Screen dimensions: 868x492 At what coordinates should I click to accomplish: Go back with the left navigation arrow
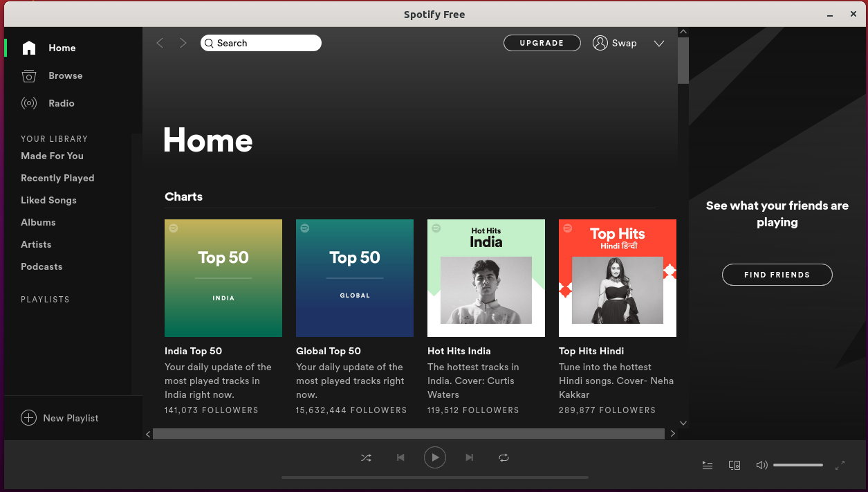click(x=160, y=43)
